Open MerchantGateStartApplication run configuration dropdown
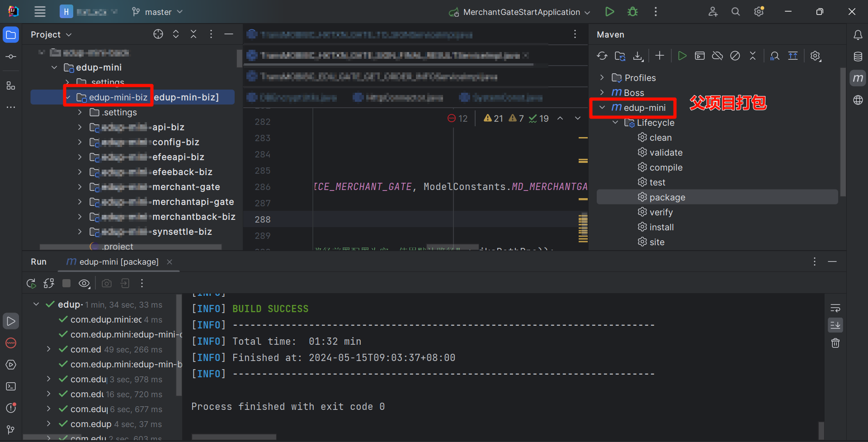 point(519,12)
